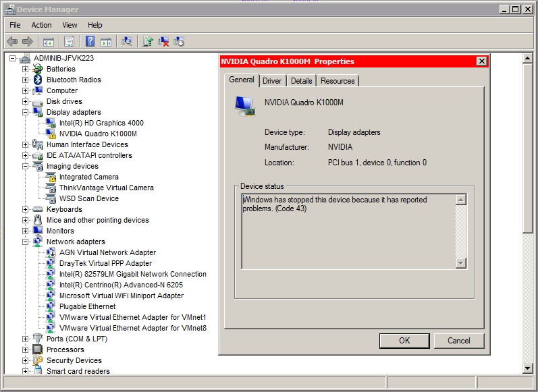Select Intel(R) 82579LM Gigabit Network Connection
Image resolution: width=538 pixels, height=392 pixels.
point(133,274)
